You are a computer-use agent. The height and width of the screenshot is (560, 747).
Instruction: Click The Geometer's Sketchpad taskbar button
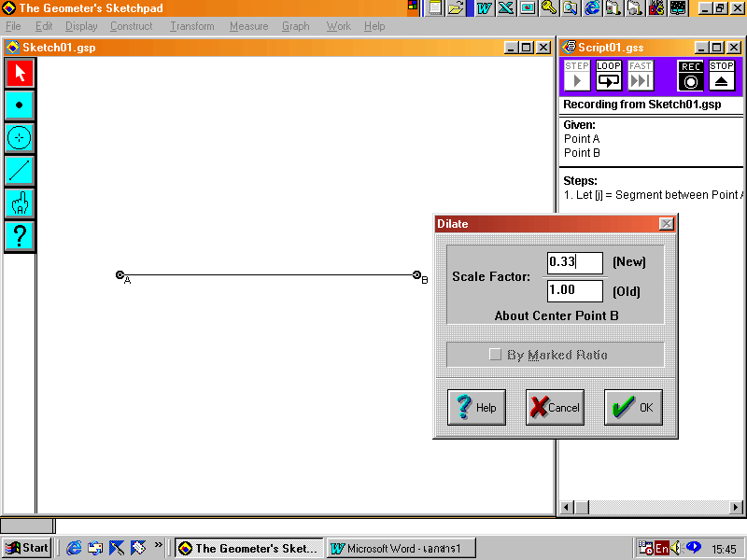[x=249, y=549]
